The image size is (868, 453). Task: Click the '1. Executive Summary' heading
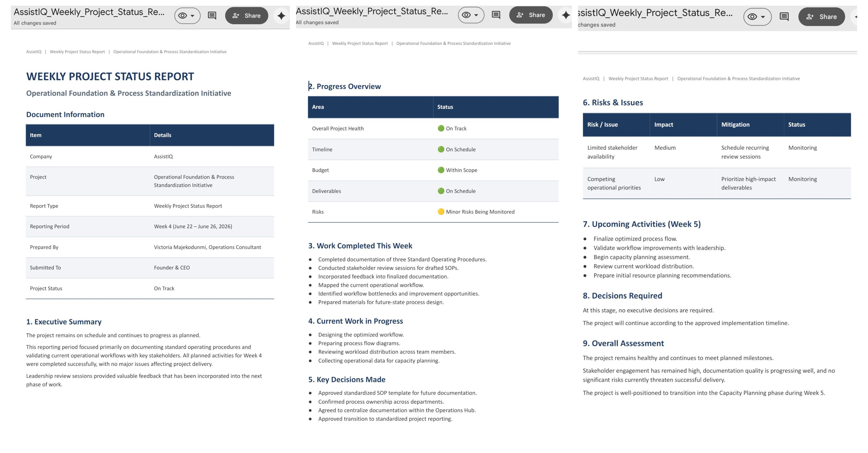64,322
